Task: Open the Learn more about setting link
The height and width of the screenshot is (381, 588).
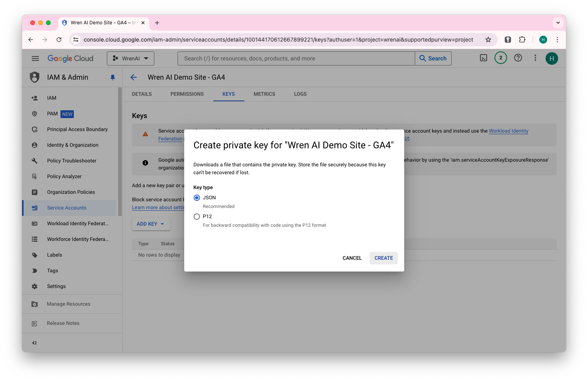Action: (x=158, y=208)
